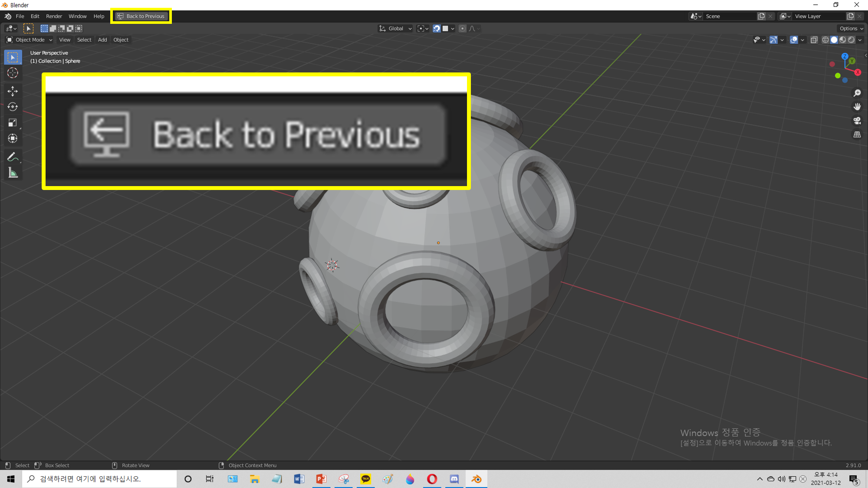The width and height of the screenshot is (868, 488).
Task: Select the Measure ruler tool
Action: 13,173
